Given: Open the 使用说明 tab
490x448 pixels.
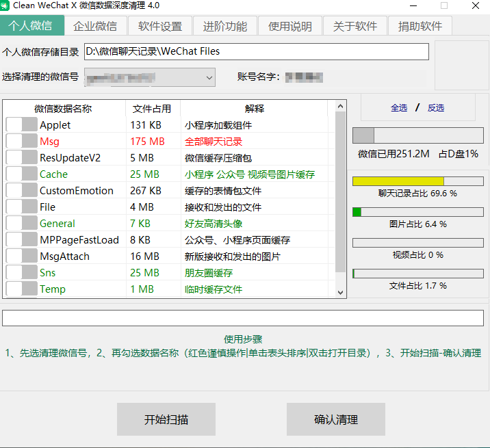Looking at the screenshot, I should 290,26.
